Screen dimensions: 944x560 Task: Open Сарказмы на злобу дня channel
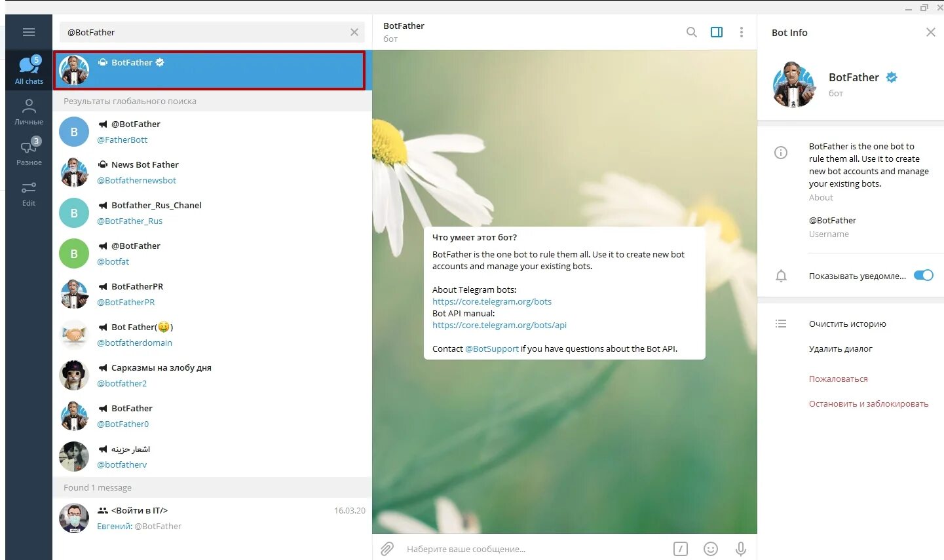pyautogui.click(x=212, y=375)
